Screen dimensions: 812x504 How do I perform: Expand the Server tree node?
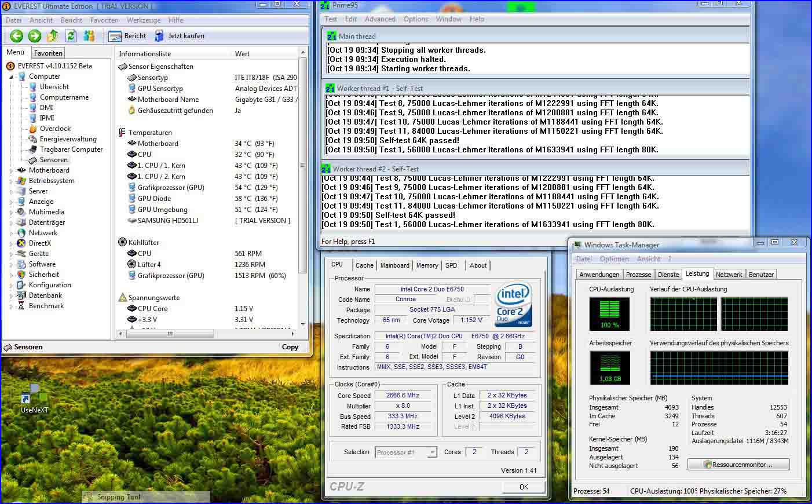[x=11, y=191]
